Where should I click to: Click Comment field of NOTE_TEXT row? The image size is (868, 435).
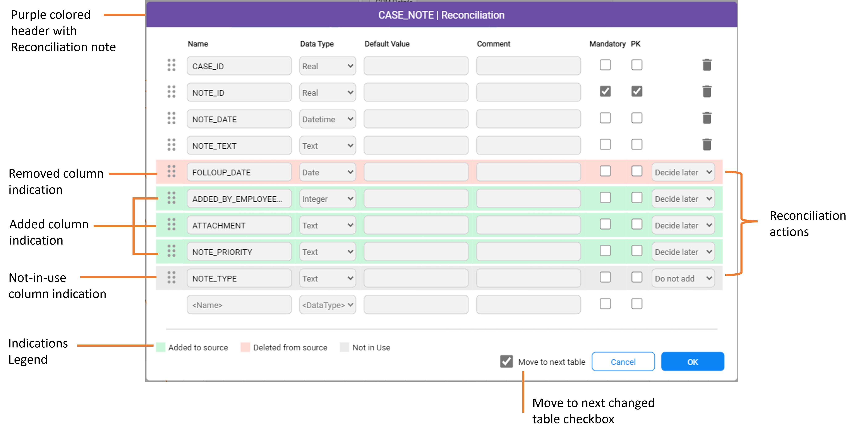click(x=528, y=146)
